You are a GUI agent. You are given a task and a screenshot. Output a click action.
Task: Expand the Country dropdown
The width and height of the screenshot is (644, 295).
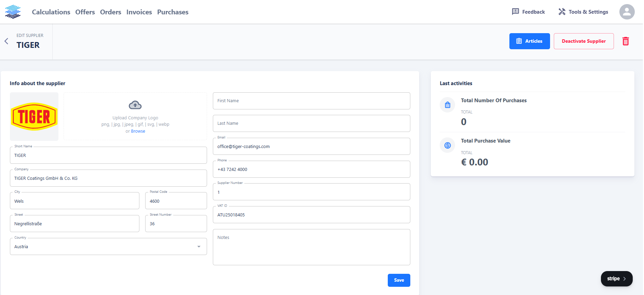click(198, 247)
